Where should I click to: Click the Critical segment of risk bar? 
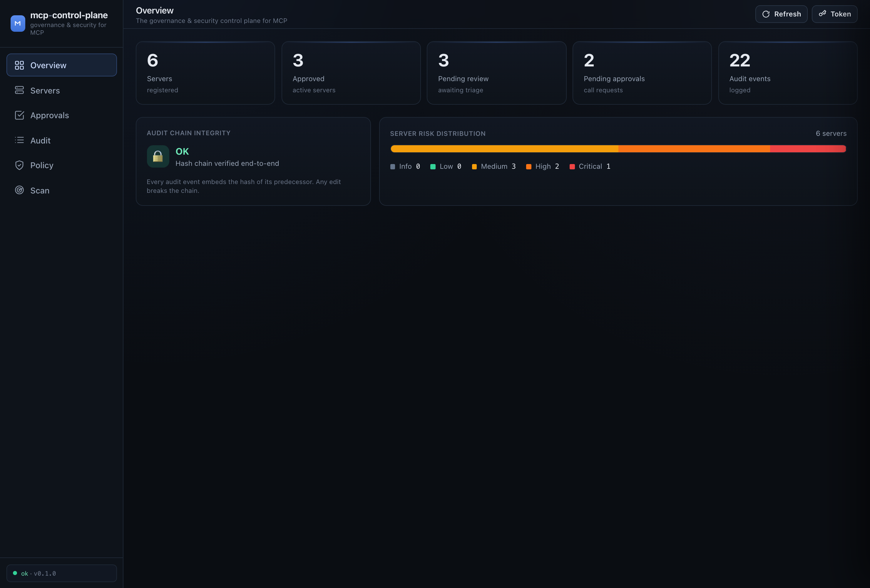[x=808, y=149]
